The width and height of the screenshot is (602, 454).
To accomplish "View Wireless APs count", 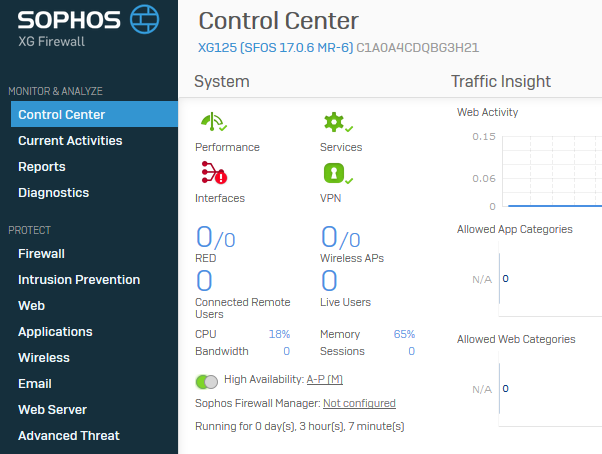I will [x=341, y=237].
